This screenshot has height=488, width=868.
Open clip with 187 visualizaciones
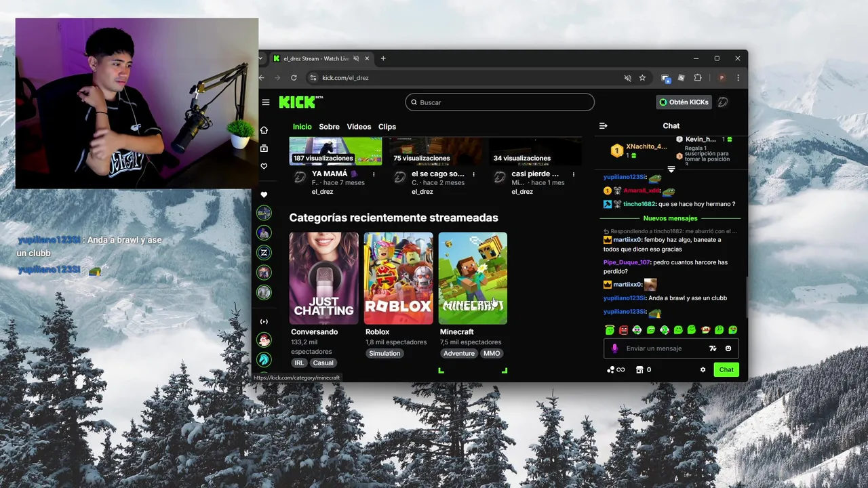tap(336, 152)
